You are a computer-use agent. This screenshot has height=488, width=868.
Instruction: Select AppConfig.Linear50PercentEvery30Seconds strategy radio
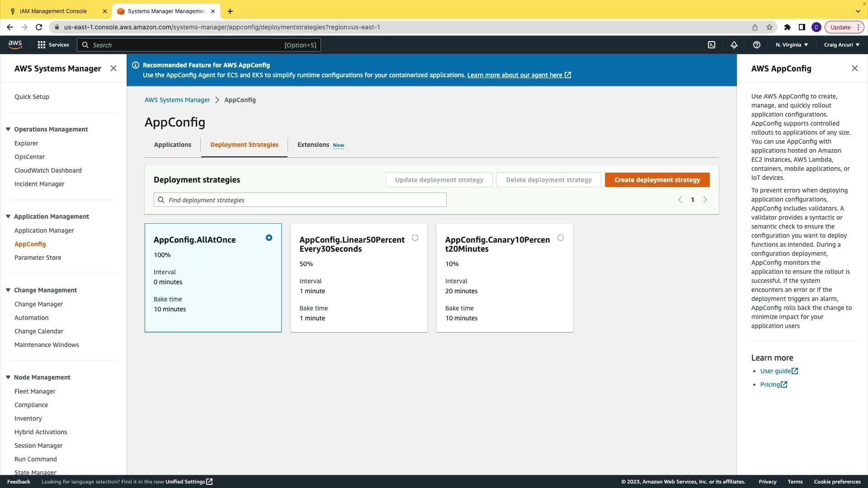(415, 238)
